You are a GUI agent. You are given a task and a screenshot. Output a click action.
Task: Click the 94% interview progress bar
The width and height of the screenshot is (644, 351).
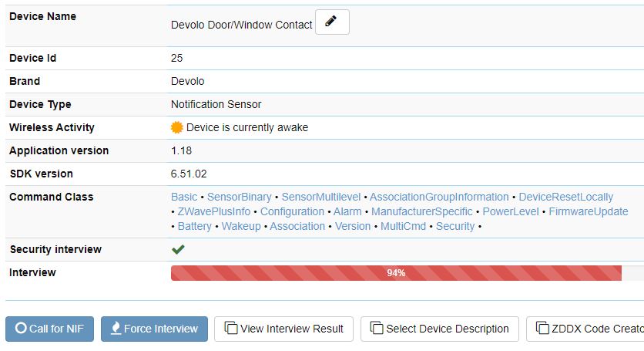tap(396, 273)
